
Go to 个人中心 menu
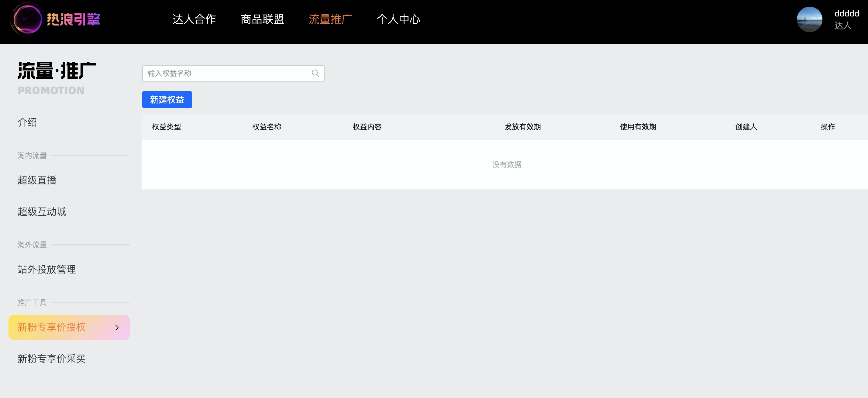coord(398,19)
